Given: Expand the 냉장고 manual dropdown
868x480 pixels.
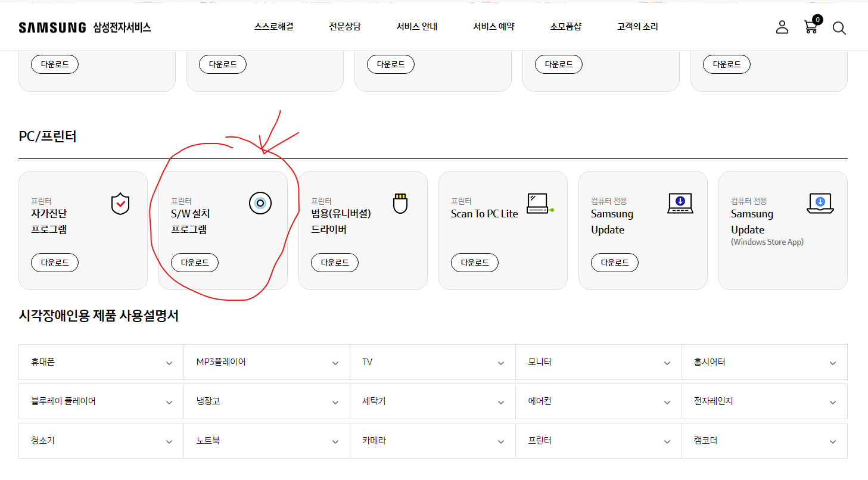Looking at the screenshot, I should pos(267,401).
